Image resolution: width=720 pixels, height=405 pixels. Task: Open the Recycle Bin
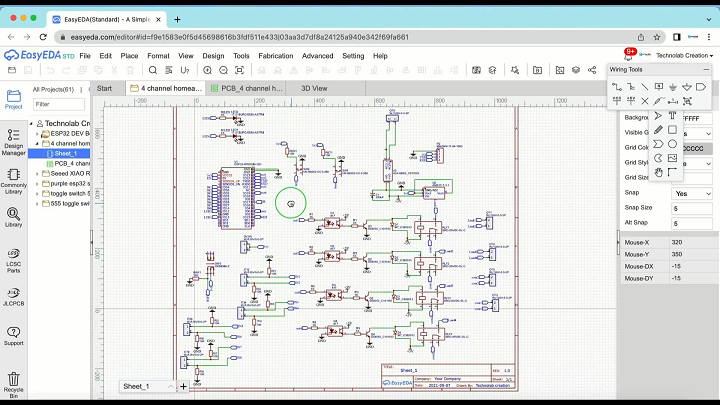(x=13, y=385)
